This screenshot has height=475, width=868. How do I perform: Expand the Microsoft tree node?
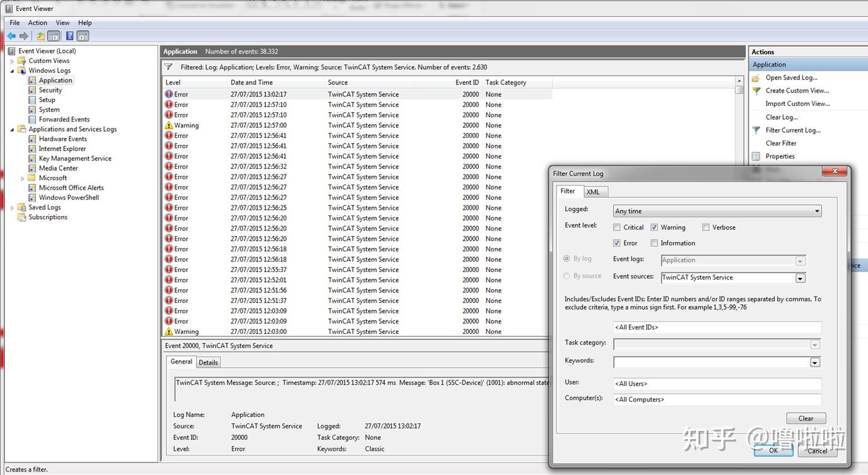[x=23, y=178]
